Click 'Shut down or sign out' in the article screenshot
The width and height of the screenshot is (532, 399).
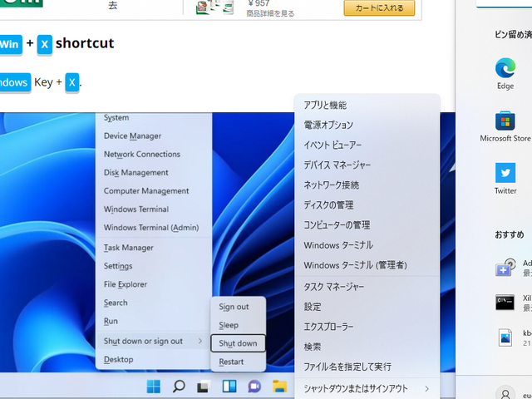(x=154, y=341)
